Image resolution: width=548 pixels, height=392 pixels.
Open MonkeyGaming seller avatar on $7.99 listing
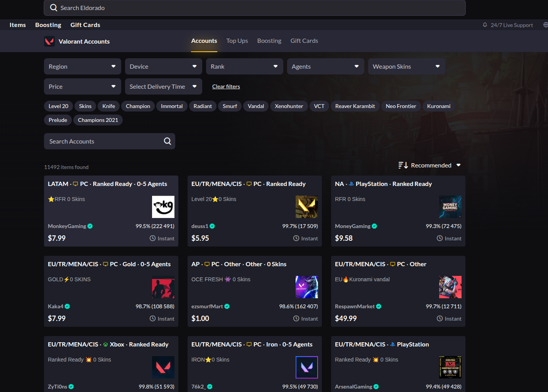click(x=163, y=207)
